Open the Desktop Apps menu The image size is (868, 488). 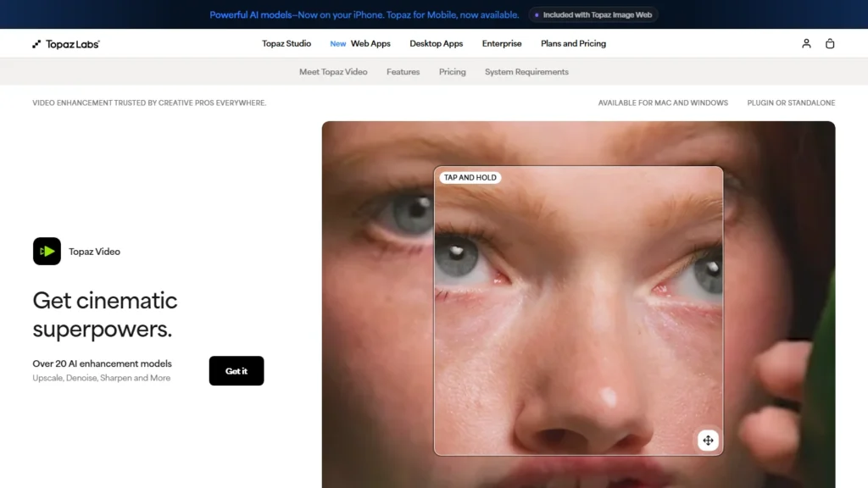[437, 43]
